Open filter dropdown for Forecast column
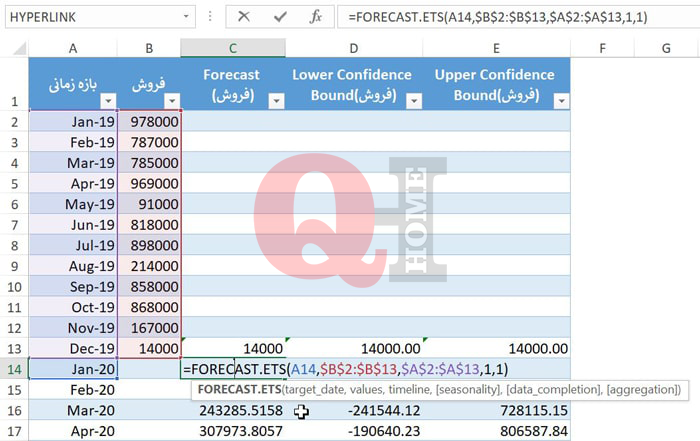 coord(277,100)
